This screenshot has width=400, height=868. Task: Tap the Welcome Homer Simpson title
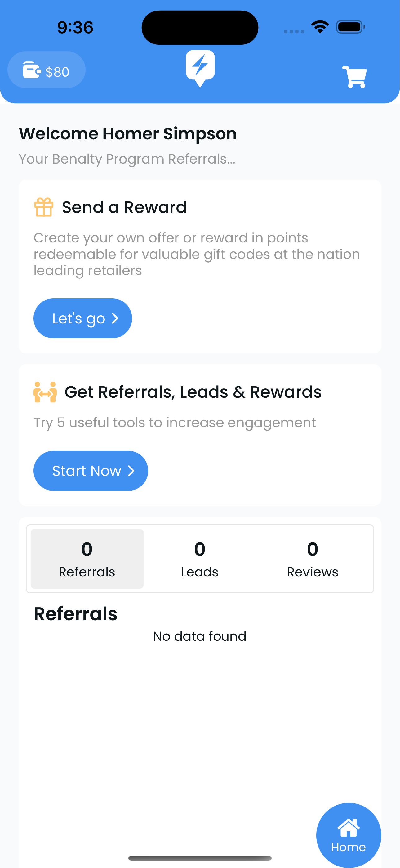[x=128, y=134]
